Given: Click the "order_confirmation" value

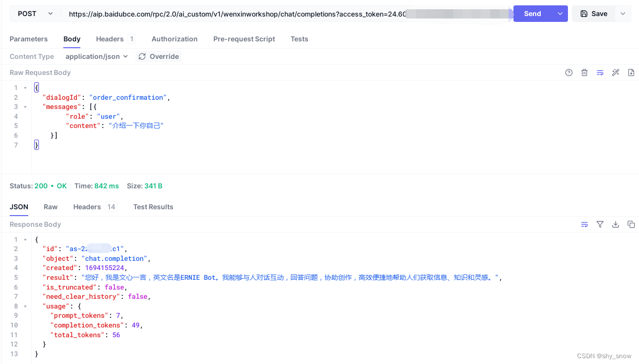Looking at the screenshot, I should pos(128,97).
